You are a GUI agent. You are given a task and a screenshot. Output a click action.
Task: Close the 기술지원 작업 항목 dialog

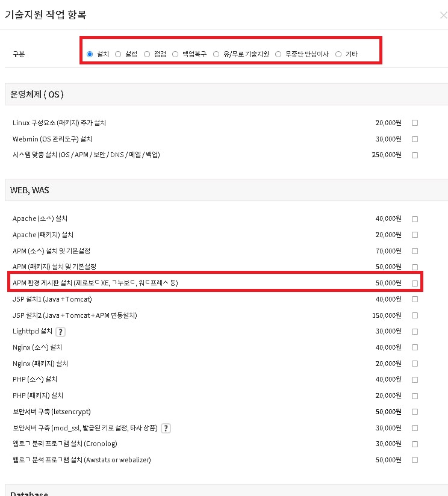(x=444, y=15)
